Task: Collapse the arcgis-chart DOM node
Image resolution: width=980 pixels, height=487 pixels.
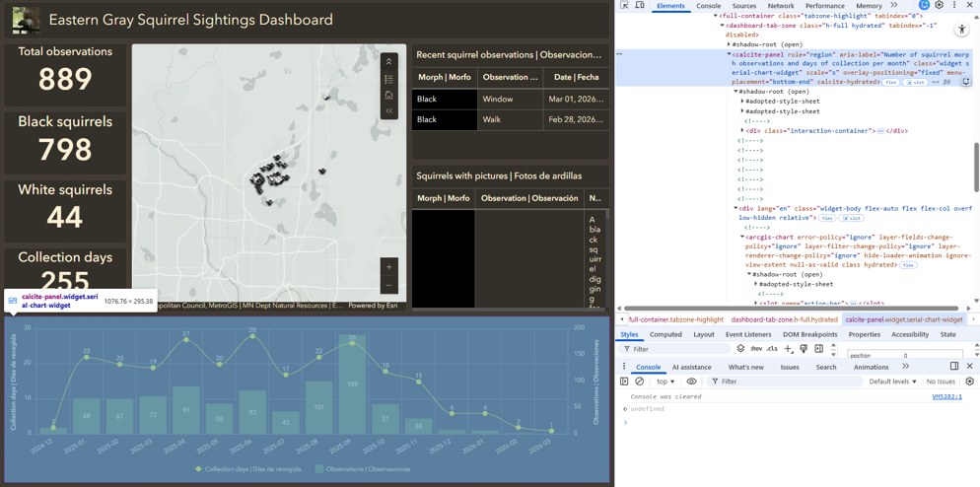Action: [742, 237]
